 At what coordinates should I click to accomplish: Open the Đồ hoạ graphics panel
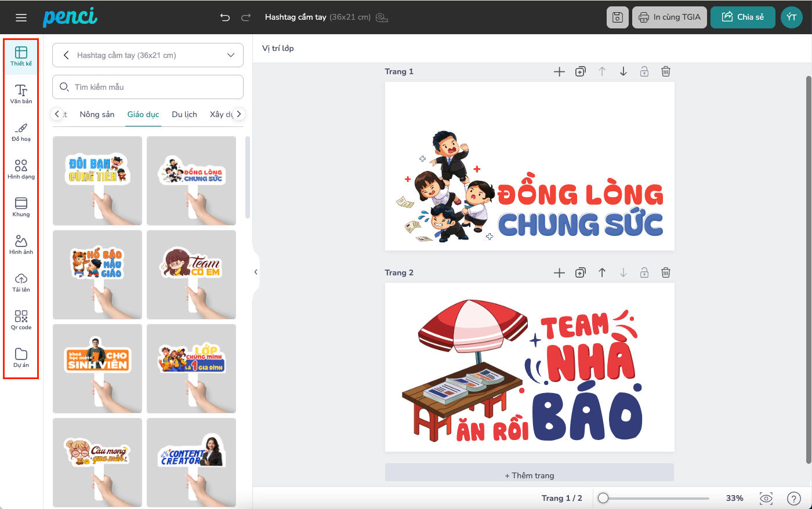tap(21, 132)
